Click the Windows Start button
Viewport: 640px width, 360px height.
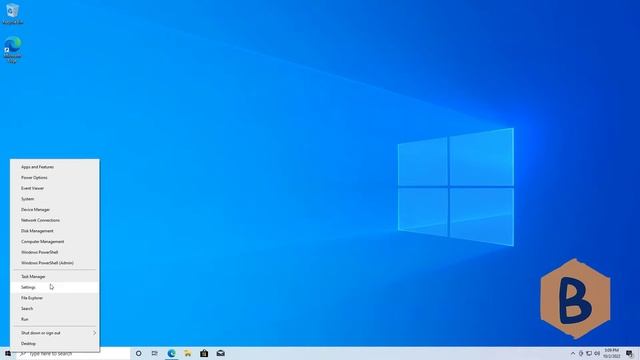tap(8, 353)
